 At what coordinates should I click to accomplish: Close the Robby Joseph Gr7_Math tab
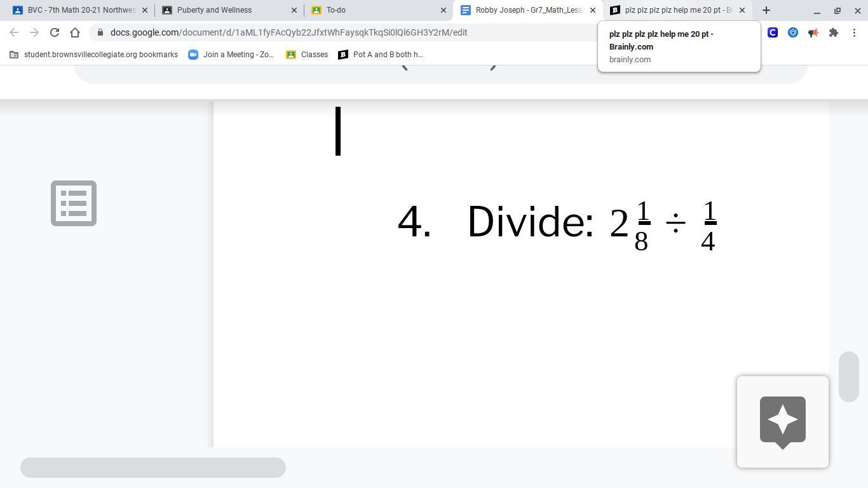coord(593,10)
